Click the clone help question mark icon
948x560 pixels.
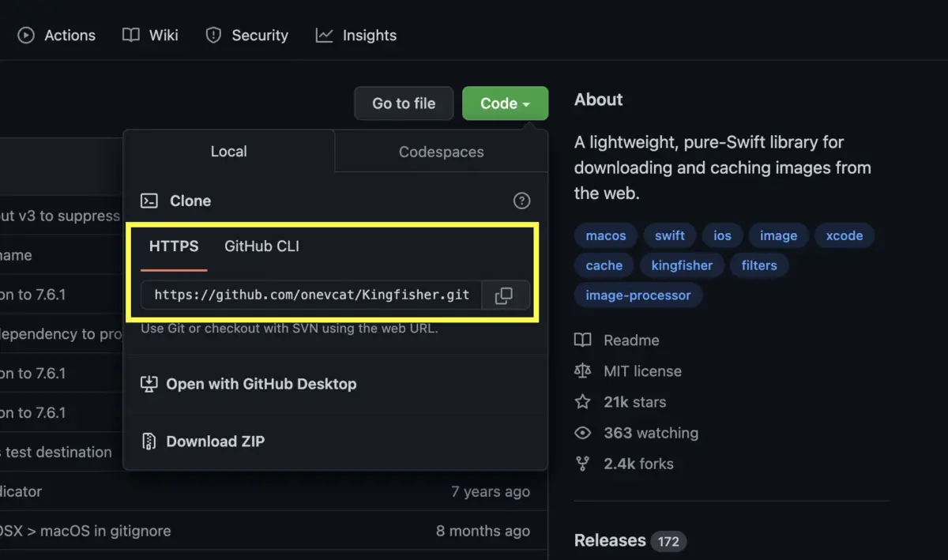coord(521,201)
